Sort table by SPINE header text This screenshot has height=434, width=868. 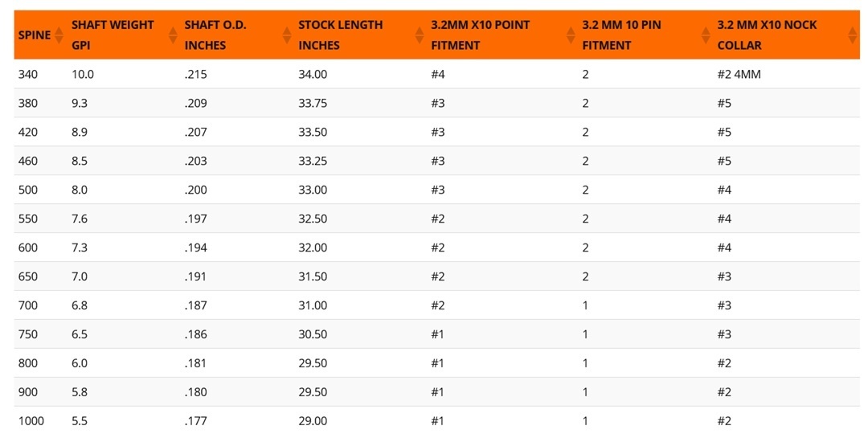[35, 35]
